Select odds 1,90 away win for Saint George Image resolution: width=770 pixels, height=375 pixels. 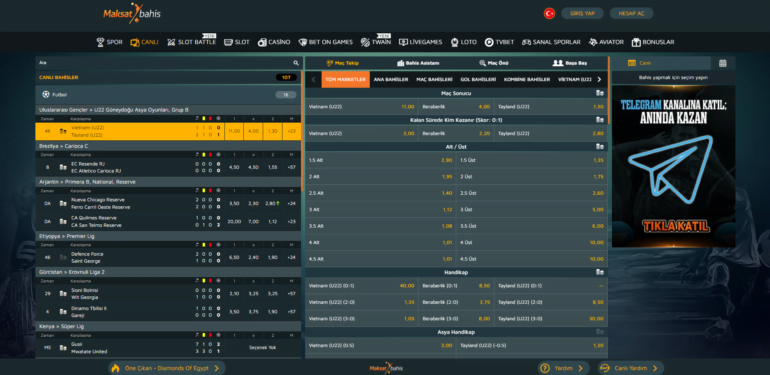pyautogui.click(x=273, y=258)
